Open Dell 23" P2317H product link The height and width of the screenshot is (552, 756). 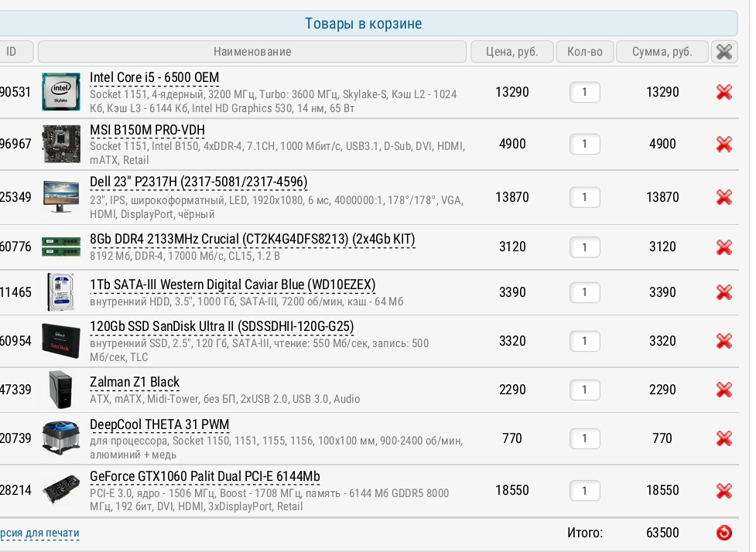[x=199, y=182]
